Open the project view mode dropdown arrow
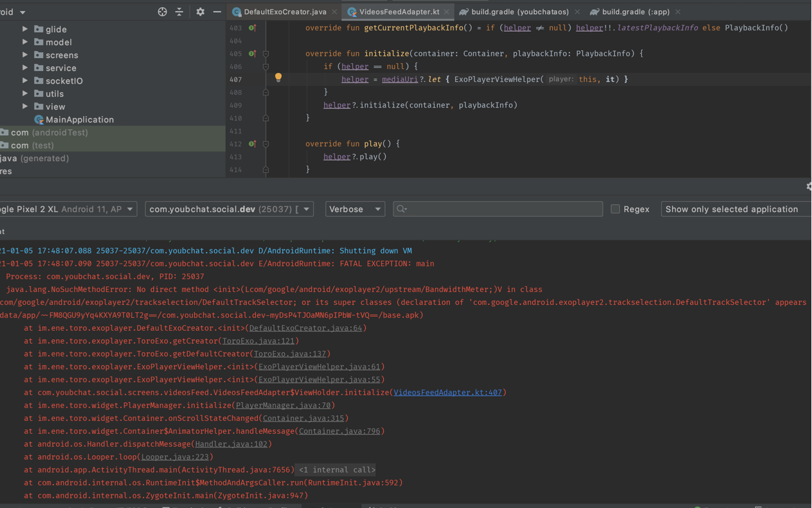 pos(23,12)
